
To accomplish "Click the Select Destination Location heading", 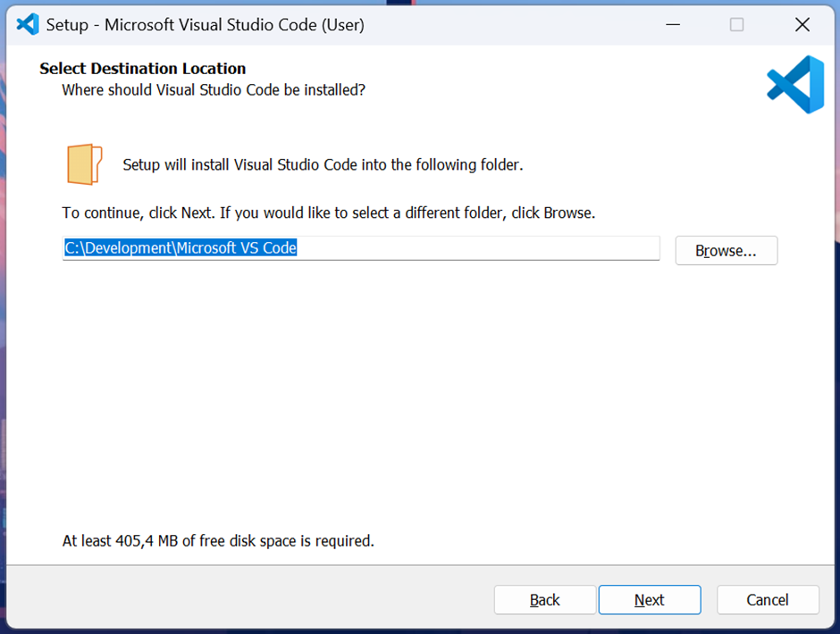I will (x=142, y=69).
